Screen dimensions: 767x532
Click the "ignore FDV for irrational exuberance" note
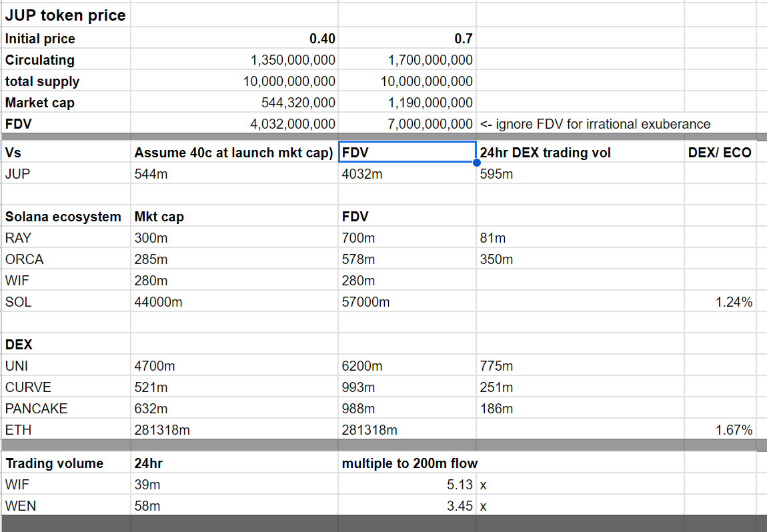coord(595,124)
